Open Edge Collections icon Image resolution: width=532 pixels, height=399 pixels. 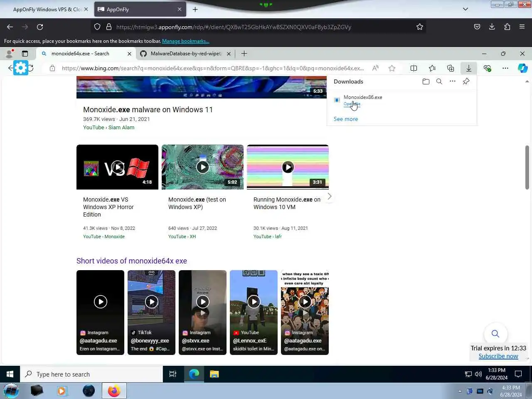451,68
